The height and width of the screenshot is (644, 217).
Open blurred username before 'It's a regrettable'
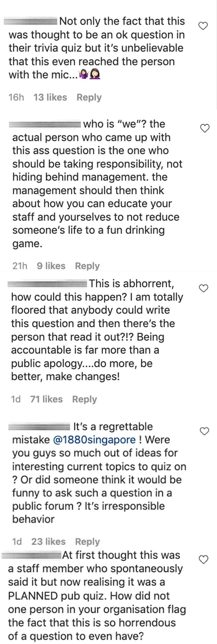pyautogui.click(x=39, y=427)
